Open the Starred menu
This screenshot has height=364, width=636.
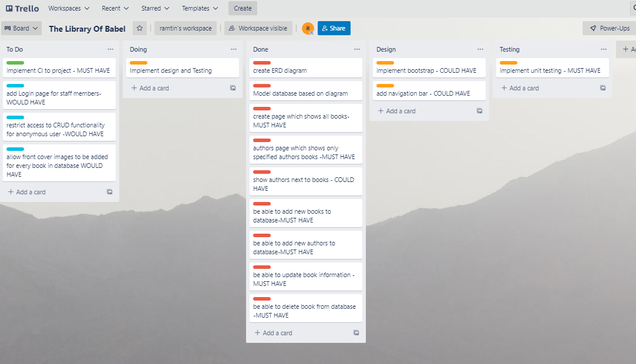(155, 8)
